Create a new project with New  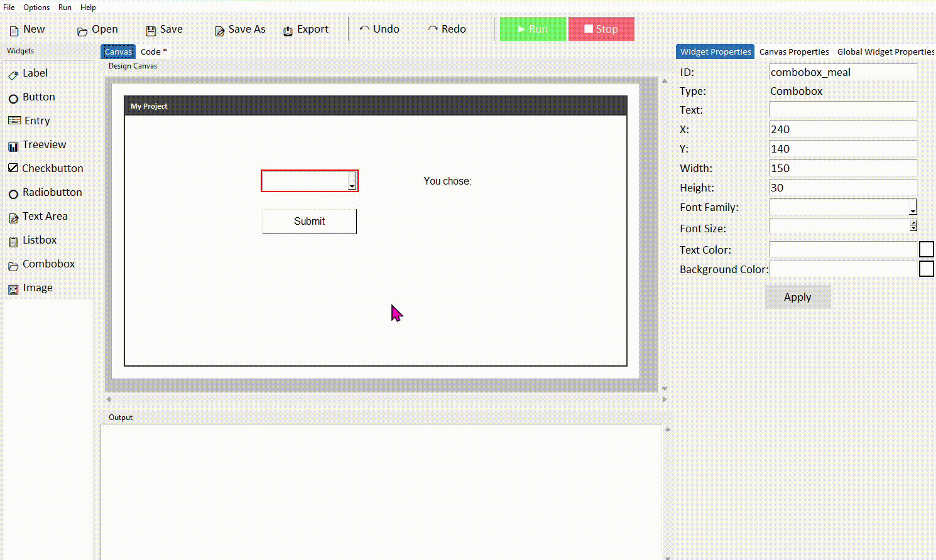click(x=28, y=28)
